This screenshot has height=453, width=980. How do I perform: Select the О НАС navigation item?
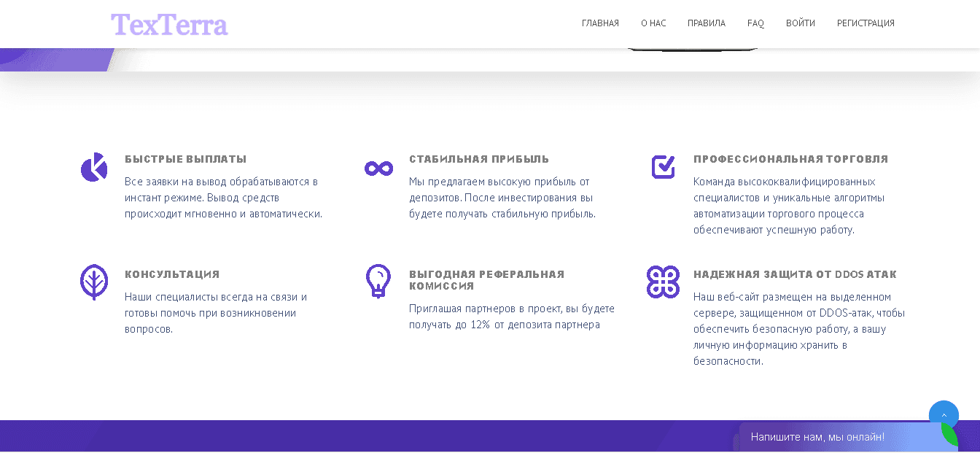(653, 23)
